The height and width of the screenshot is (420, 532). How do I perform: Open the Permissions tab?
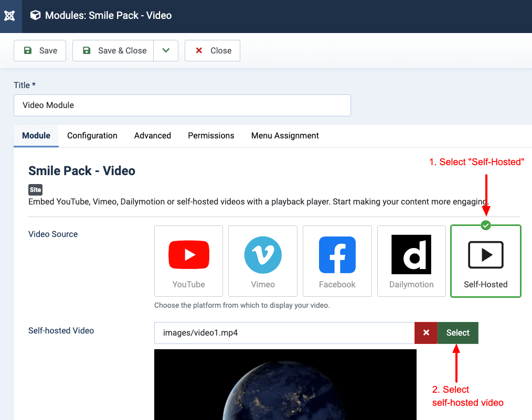211,136
